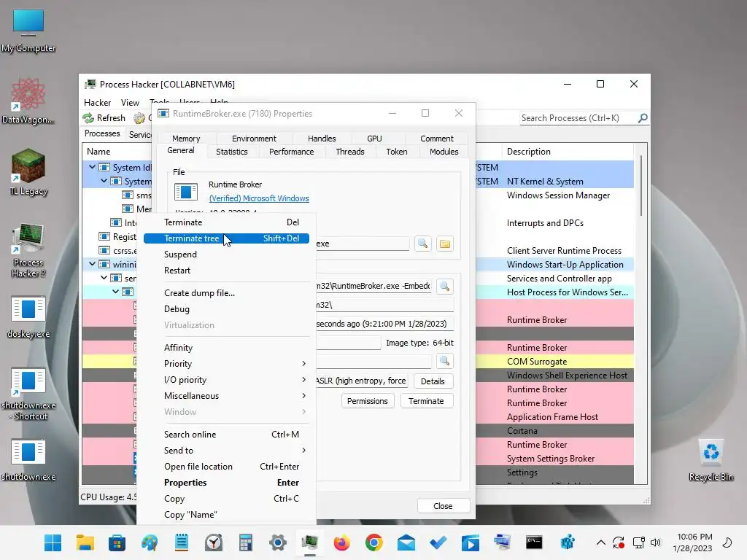Click Process Hacker icon on taskbar
The width and height of the screenshot is (747, 560).
click(x=309, y=542)
